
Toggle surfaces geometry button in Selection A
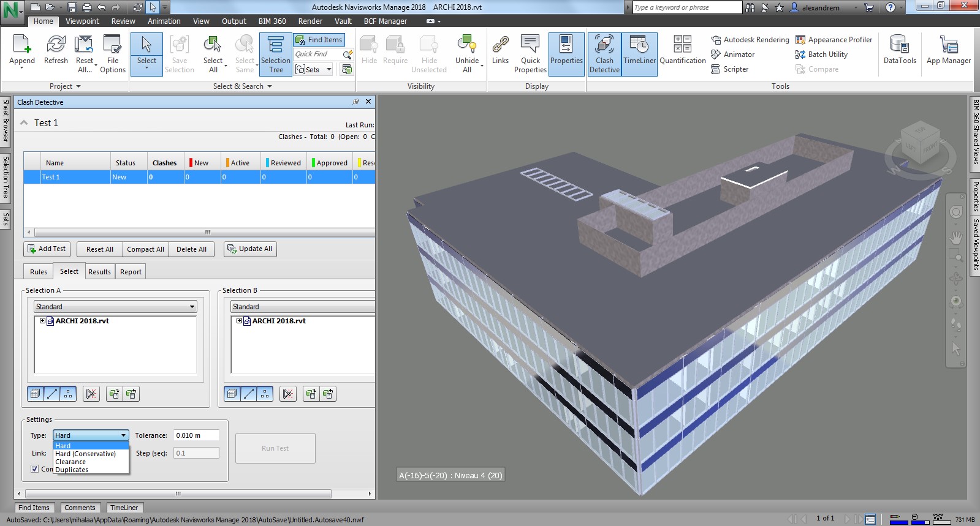(x=36, y=394)
